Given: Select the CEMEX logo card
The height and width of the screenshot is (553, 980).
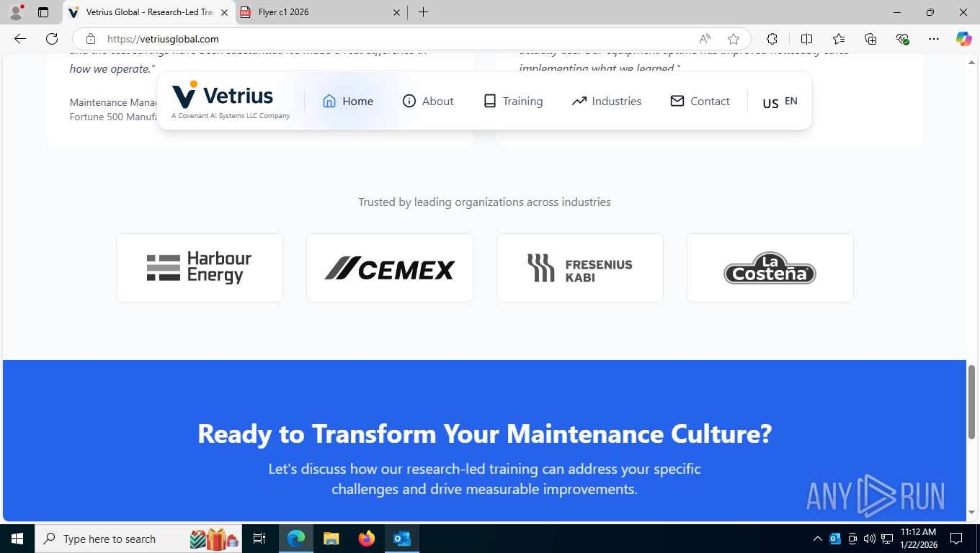Looking at the screenshot, I should pos(390,268).
